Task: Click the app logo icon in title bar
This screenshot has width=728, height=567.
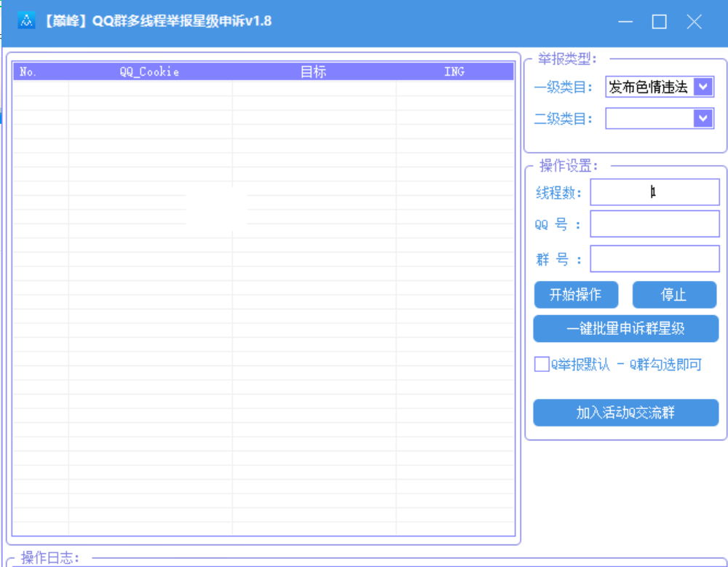Action: coord(27,21)
